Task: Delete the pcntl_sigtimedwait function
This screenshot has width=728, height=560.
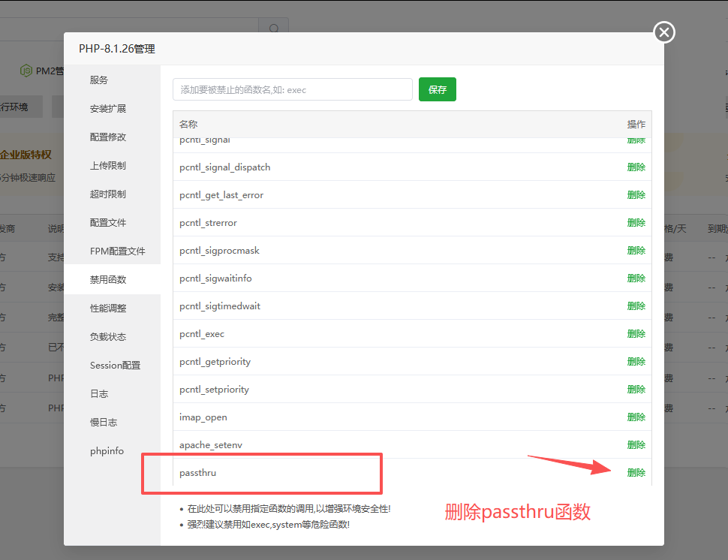Action: tap(636, 306)
